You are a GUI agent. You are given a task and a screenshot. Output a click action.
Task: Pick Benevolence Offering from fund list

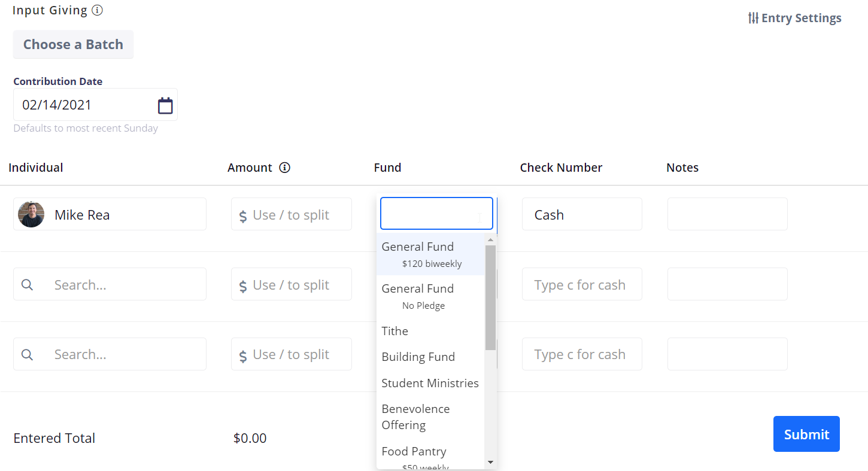click(x=416, y=417)
